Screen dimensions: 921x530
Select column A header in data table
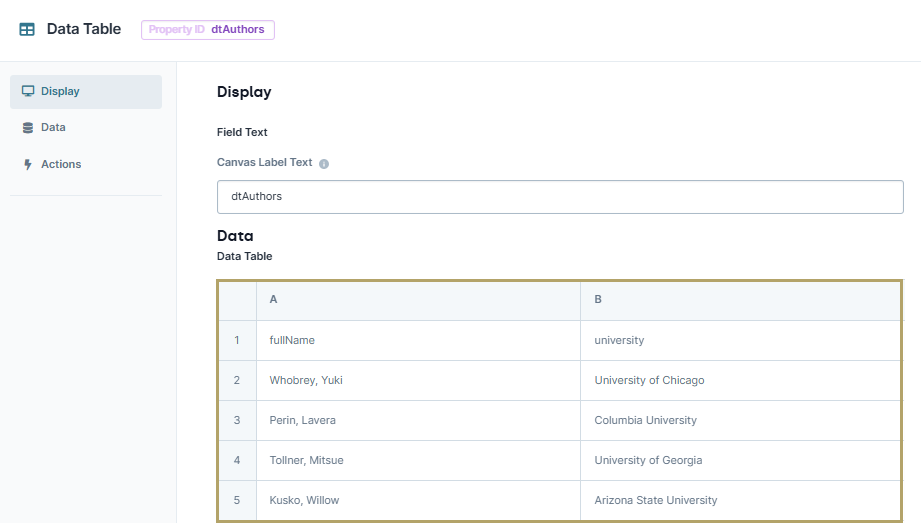pyautogui.click(x=418, y=300)
